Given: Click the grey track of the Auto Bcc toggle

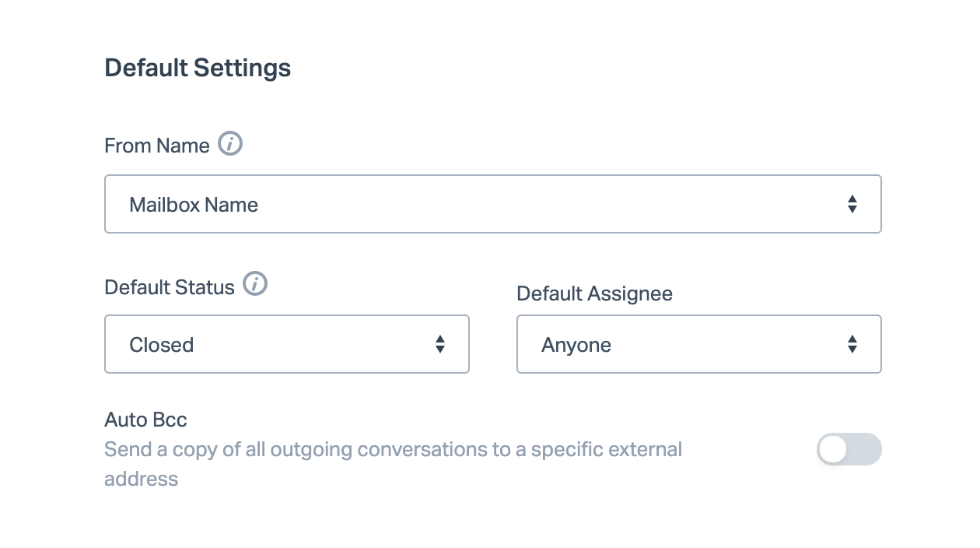Looking at the screenshot, I should tap(865, 449).
